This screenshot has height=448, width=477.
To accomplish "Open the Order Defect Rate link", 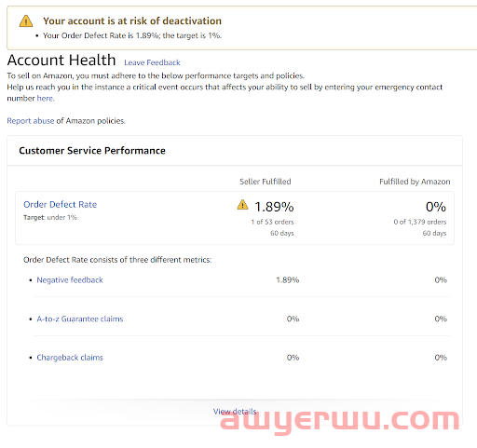I will click(x=61, y=204).
